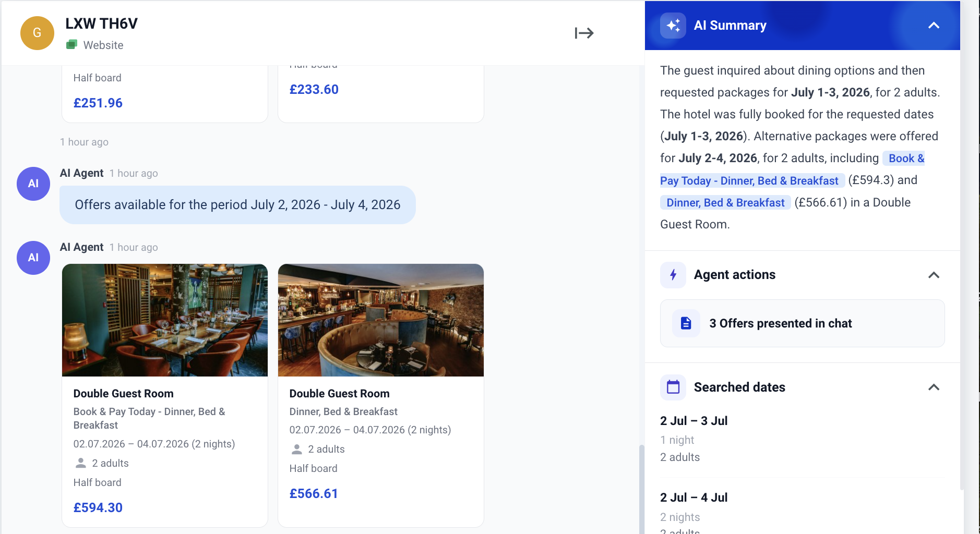Click the £566.61 price
The height and width of the screenshot is (534, 980).
tap(314, 493)
